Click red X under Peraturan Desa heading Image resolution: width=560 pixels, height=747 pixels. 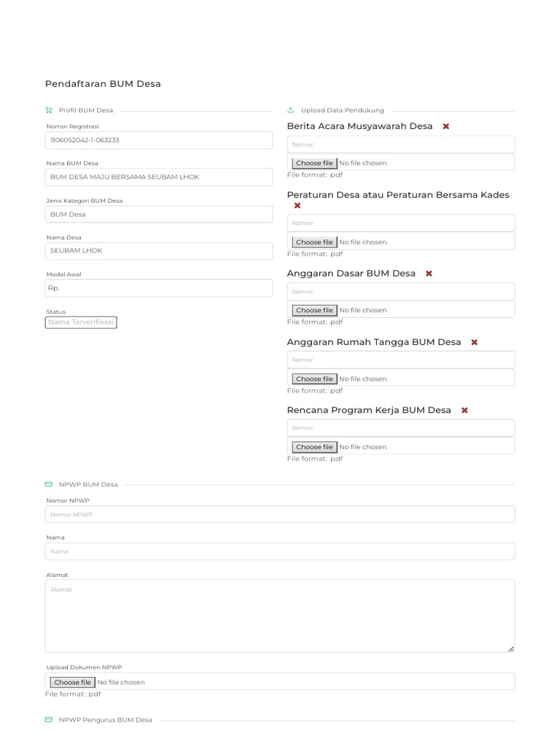pyautogui.click(x=297, y=206)
